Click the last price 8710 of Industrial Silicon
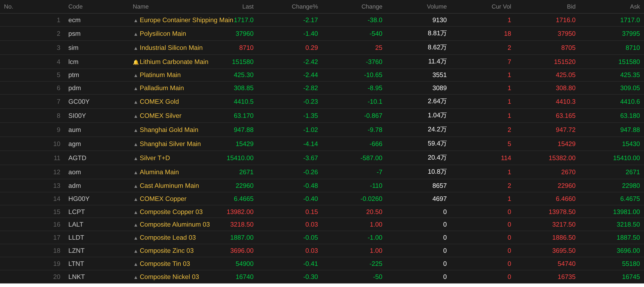Viewport: 644px width, 287px height. click(x=246, y=48)
